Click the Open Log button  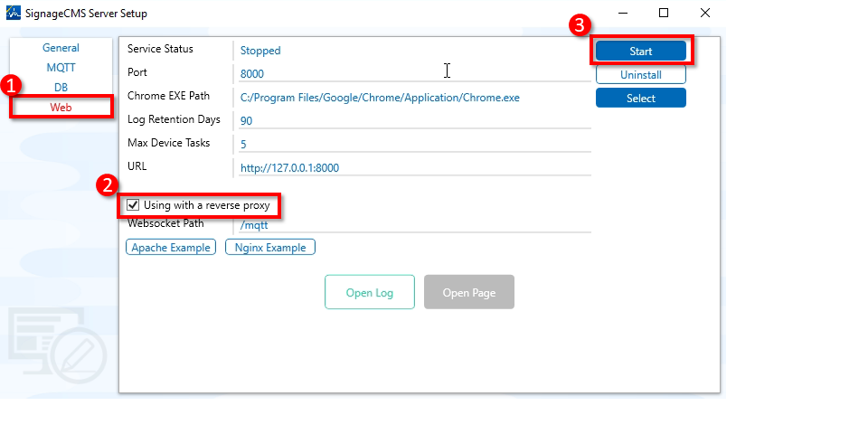370,293
